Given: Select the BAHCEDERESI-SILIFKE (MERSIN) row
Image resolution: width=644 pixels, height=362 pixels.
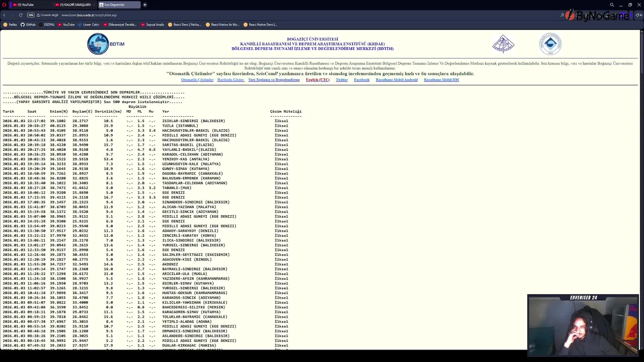Looking at the screenshot, I should click(145, 307).
